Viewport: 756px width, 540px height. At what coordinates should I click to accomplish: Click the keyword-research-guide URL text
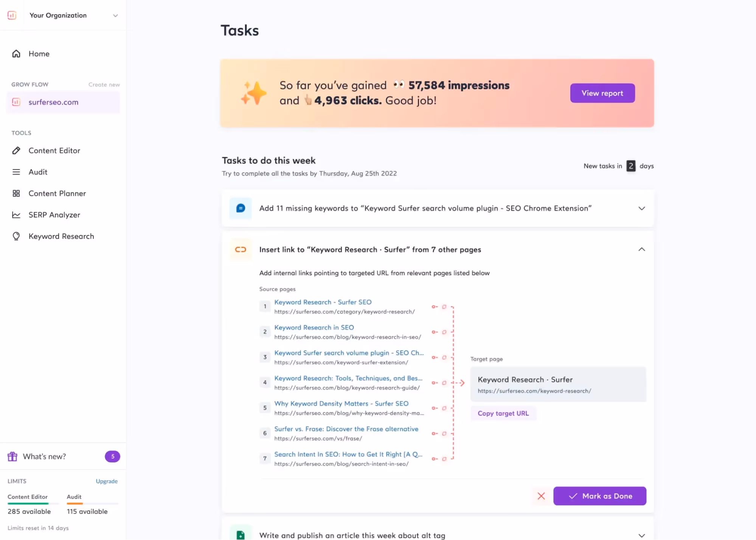(347, 388)
